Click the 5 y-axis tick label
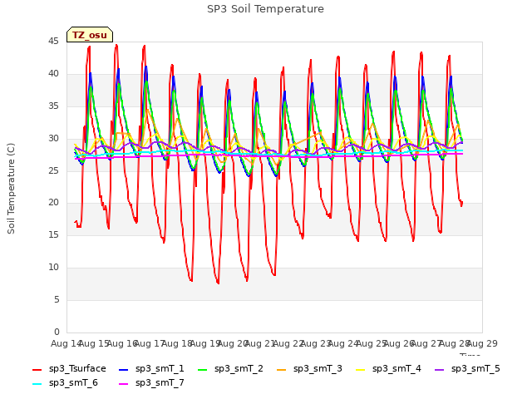This screenshot has width=532, height=399. coord(57,299)
